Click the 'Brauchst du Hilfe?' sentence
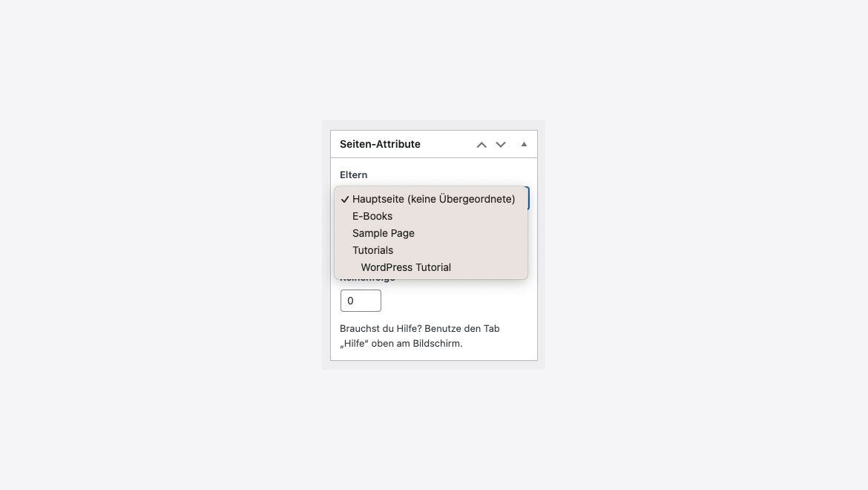 (x=381, y=328)
